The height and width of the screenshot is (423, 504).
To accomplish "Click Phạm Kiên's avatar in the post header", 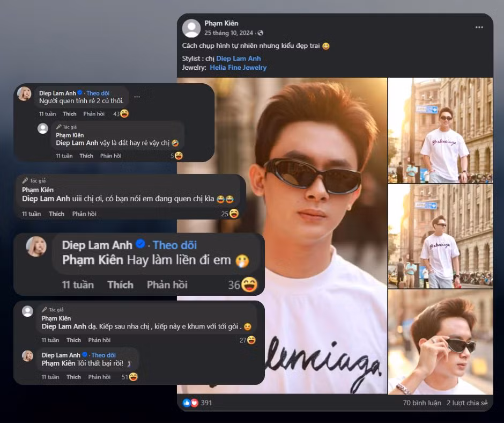I will pyautogui.click(x=191, y=28).
